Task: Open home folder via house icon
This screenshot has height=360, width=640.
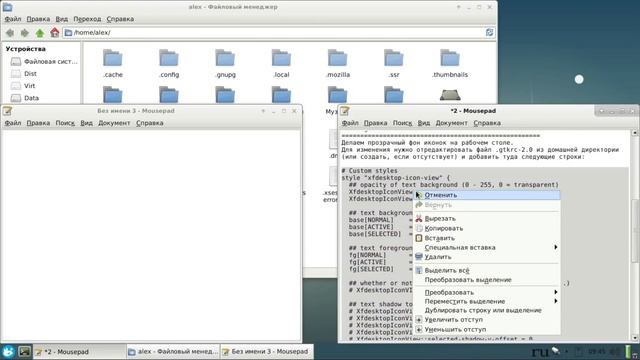Action: (54, 33)
